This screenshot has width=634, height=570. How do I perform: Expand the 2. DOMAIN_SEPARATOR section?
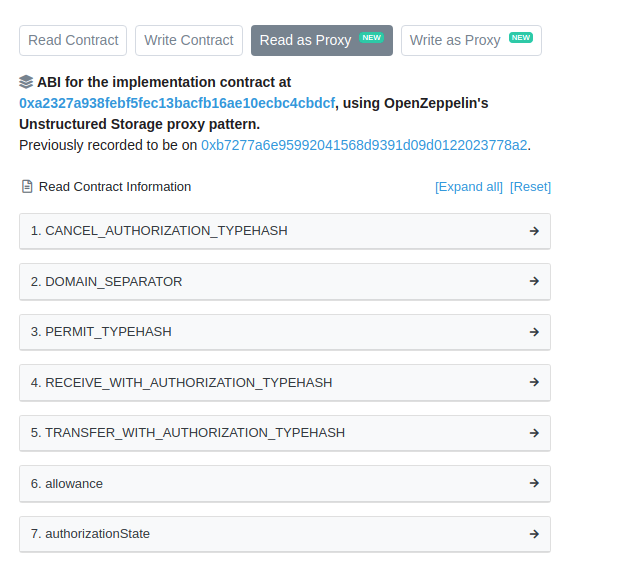coord(285,281)
